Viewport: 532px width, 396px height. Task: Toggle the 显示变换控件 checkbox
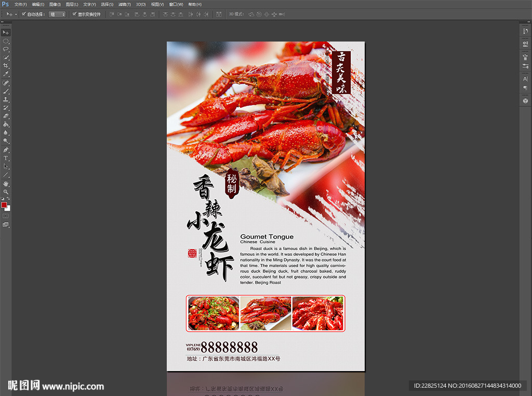74,14
